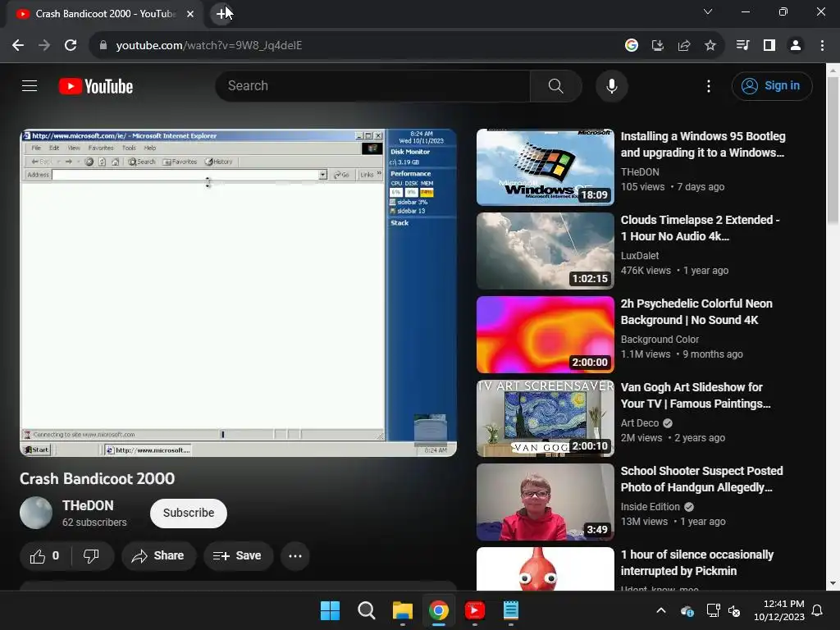The image size is (840, 630).
Task: Toggle the Chrome side panel icon
Action: tap(769, 46)
